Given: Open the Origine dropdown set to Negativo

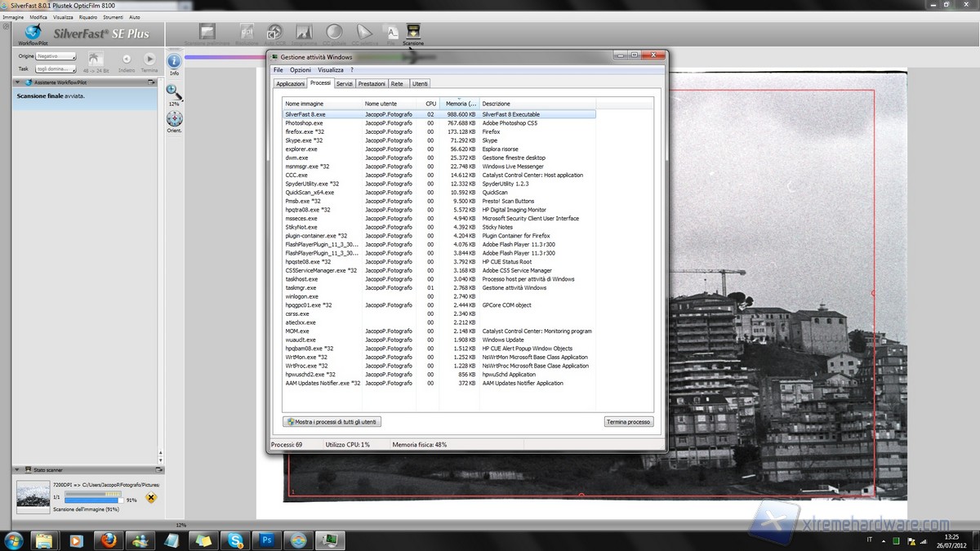Looking at the screenshot, I should click(x=56, y=56).
